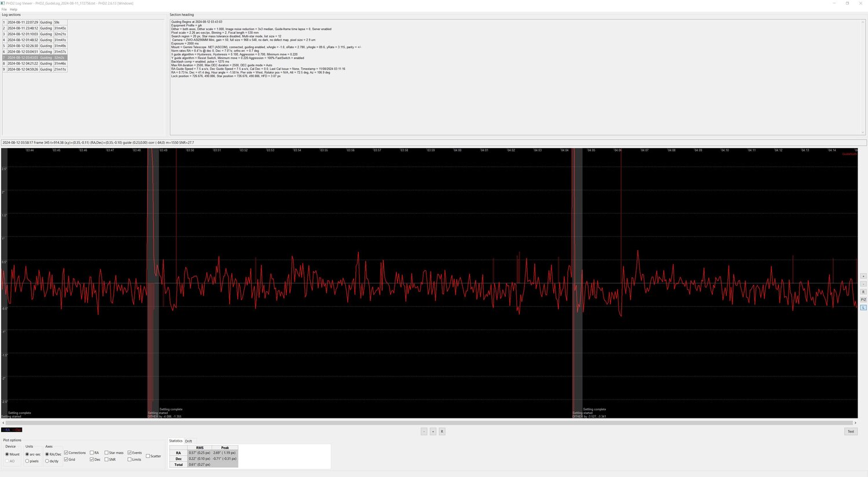Toggle the L lock button beside graph
Screen dimensions: 868x477
click(863, 307)
